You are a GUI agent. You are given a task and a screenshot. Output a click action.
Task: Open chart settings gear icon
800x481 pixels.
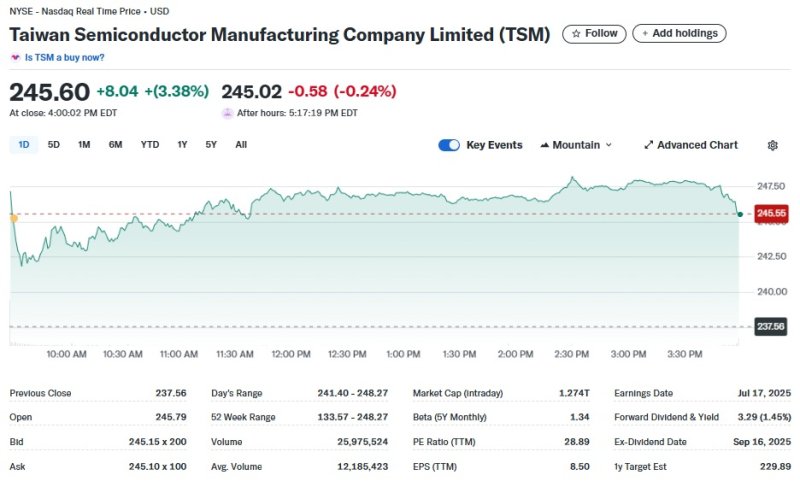tap(772, 145)
